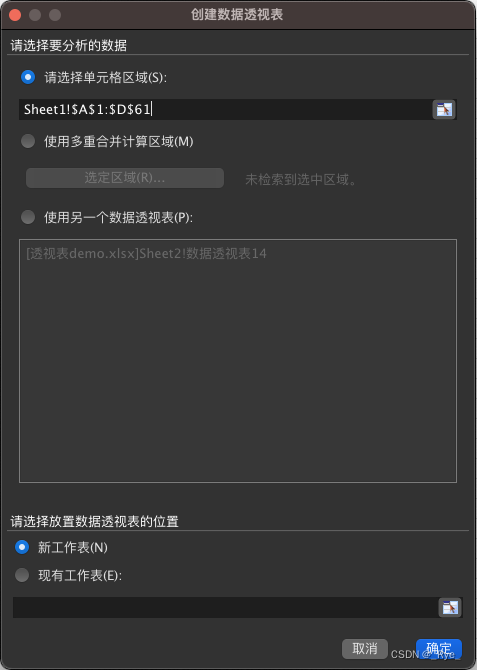Click the 选定区域(R)... button

pyautogui.click(x=125, y=178)
